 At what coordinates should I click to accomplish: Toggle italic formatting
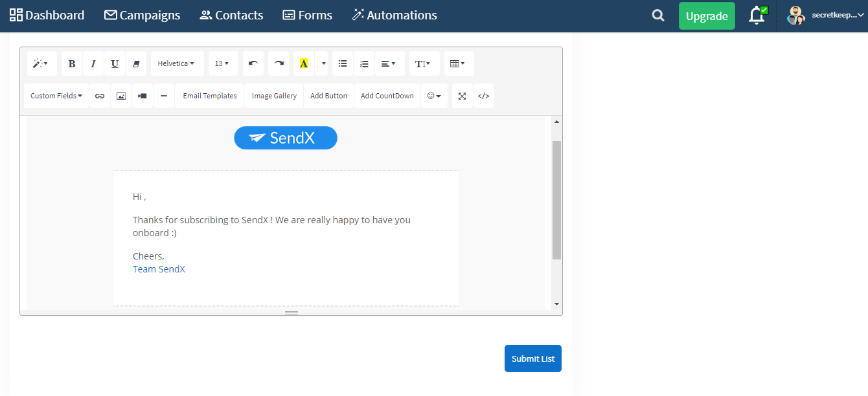(93, 63)
